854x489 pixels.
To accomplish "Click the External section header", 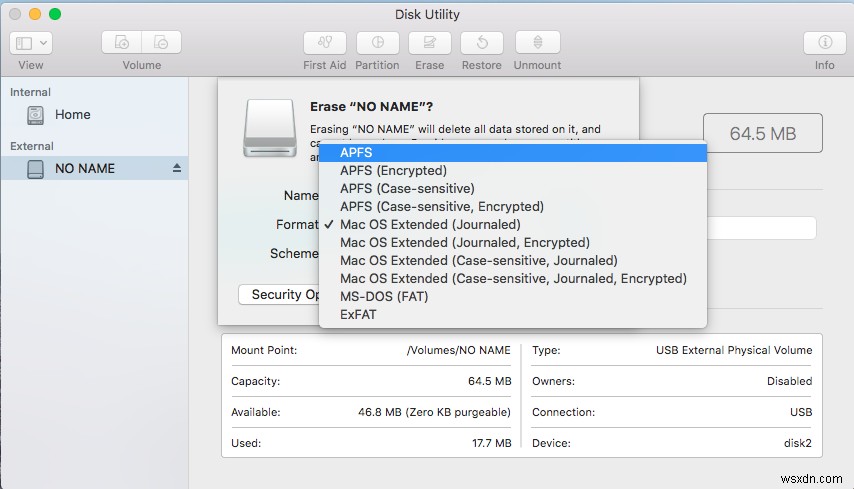I will pyautogui.click(x=32, y=146).
